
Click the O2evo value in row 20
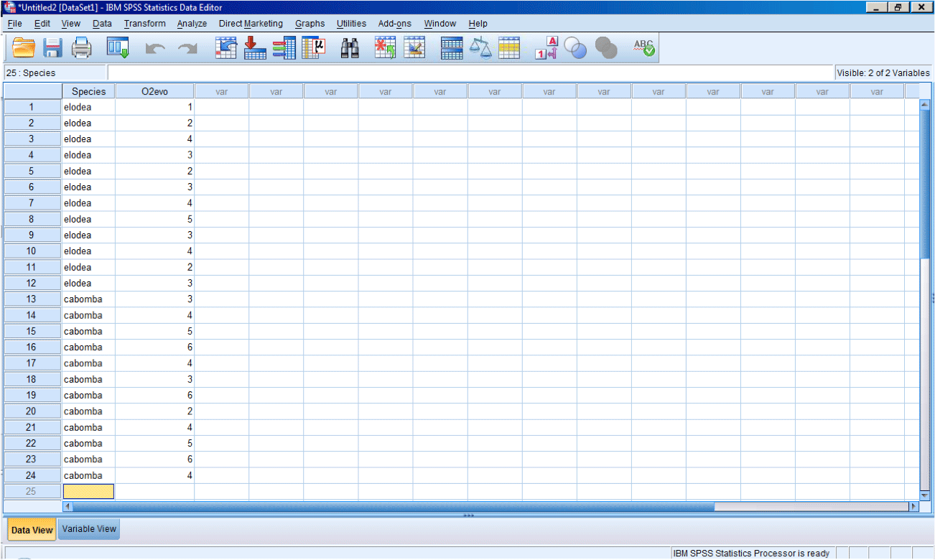point(154,411)
